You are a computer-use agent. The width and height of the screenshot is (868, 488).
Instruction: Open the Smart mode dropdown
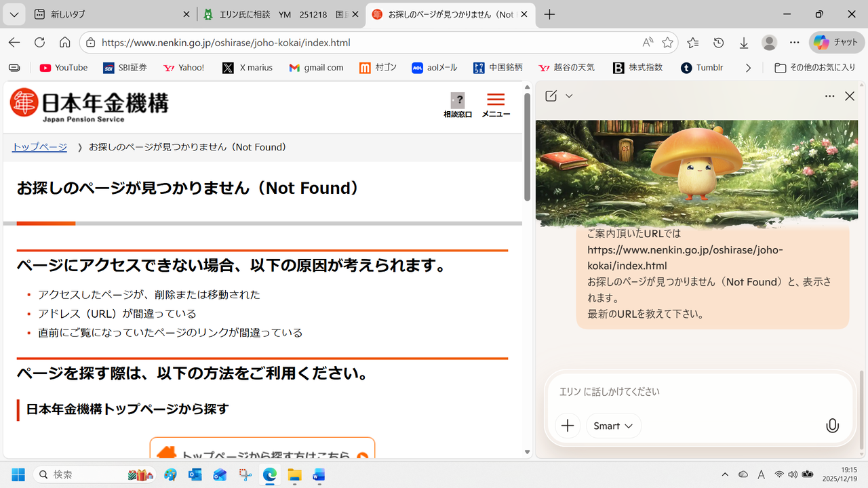tap(614, 426)
